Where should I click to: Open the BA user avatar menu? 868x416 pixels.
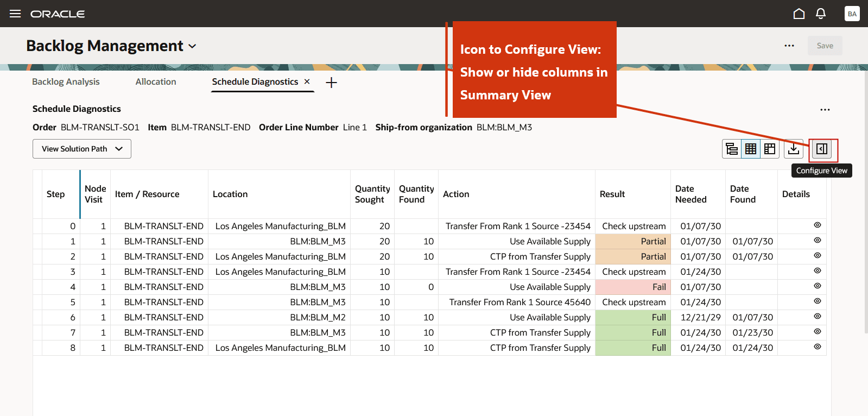tap(852, 14)
